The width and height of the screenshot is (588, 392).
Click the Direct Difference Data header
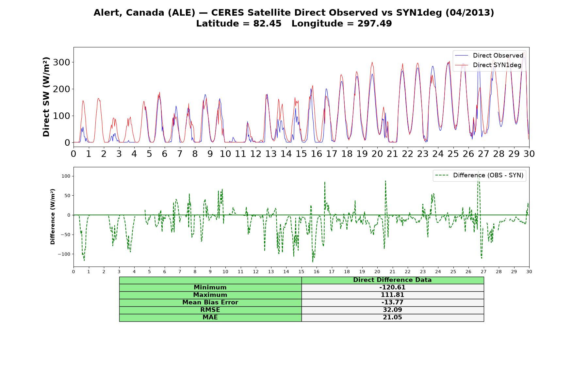coord(392,280)
